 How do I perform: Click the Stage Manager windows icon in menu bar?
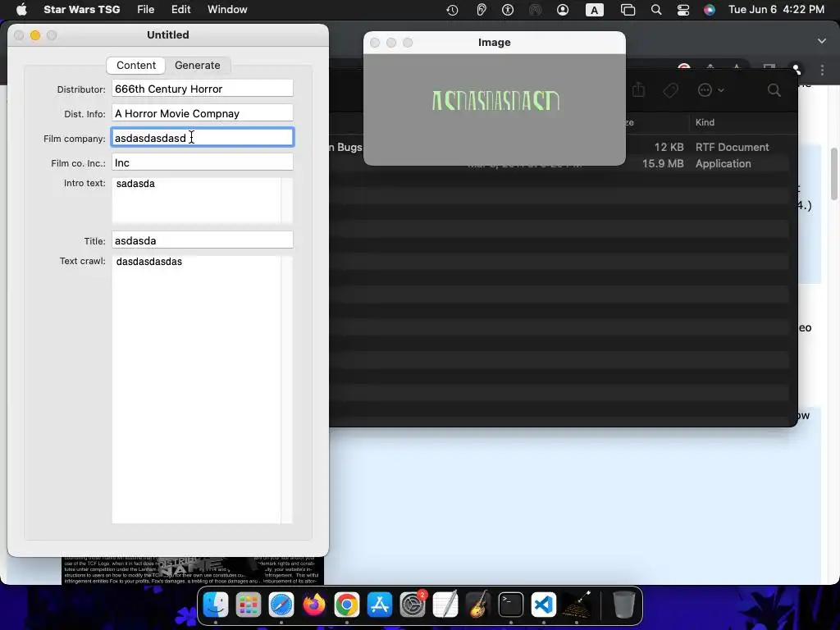pyautogui.click(x=628, y=10)
